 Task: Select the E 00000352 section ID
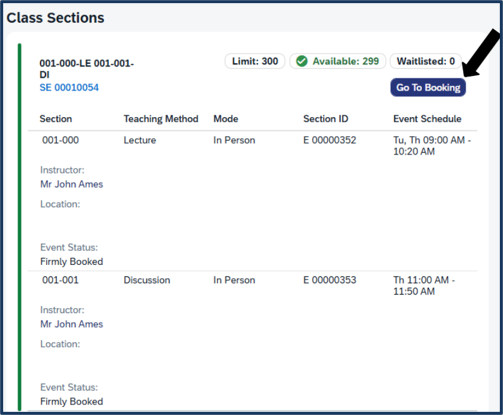pyautogui.click(x=330, y=140)
